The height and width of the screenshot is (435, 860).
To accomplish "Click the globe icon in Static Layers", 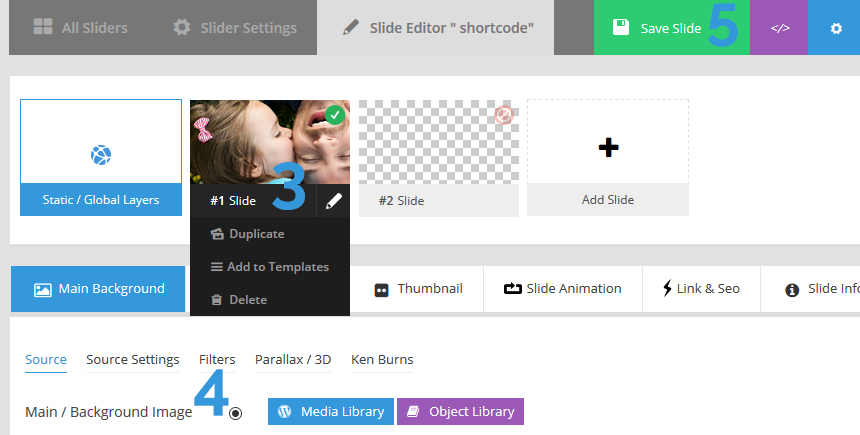I will coord(101,155).
